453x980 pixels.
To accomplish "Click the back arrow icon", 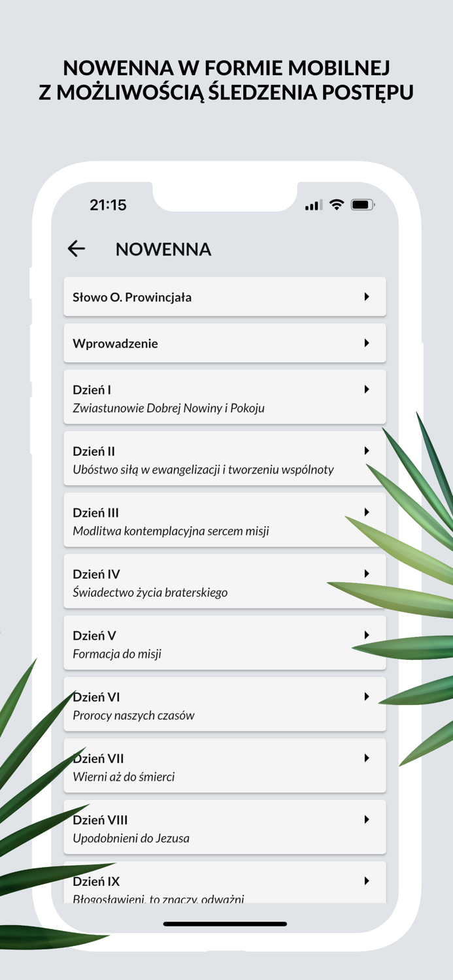I will (x=76, y=248).
